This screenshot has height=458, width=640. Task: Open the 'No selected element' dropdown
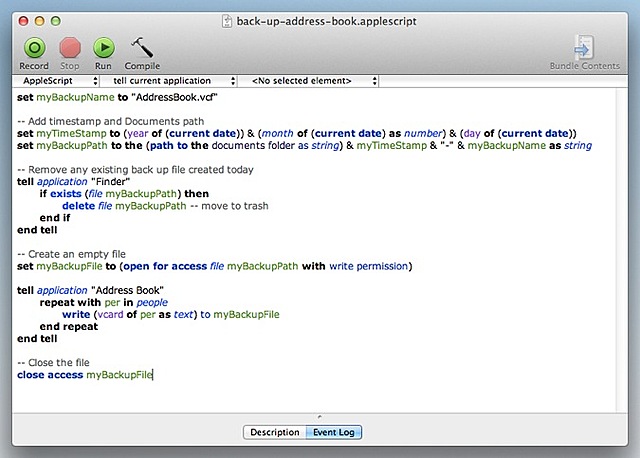(x=308, y=81)
